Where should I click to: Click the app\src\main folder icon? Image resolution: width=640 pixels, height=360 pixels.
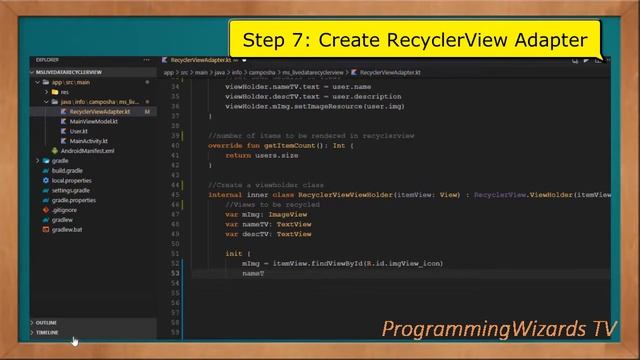coord(46,82)
